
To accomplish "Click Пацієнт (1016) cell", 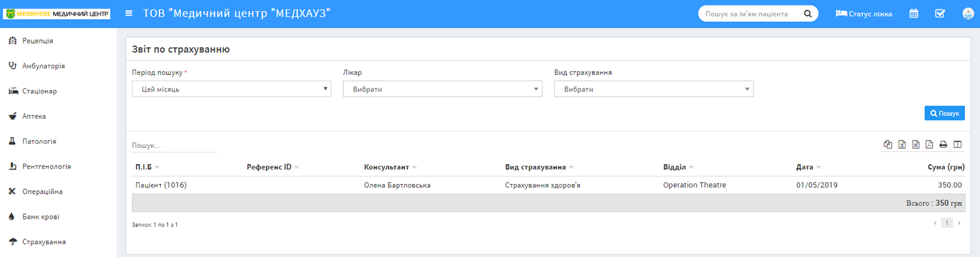I will point(161,185).
